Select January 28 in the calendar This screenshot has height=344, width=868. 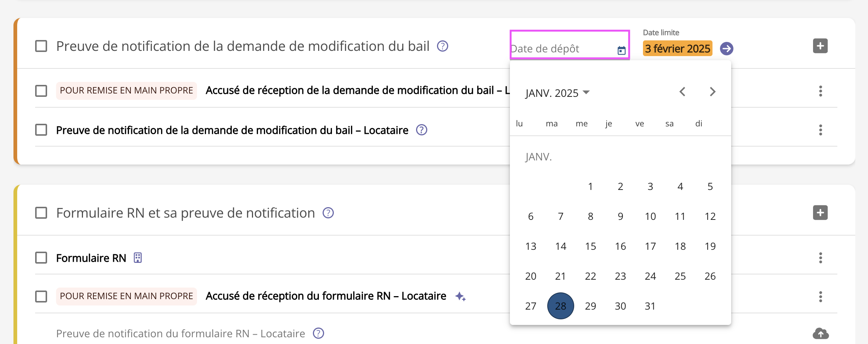pyautogui.click(x=560, y=306)
